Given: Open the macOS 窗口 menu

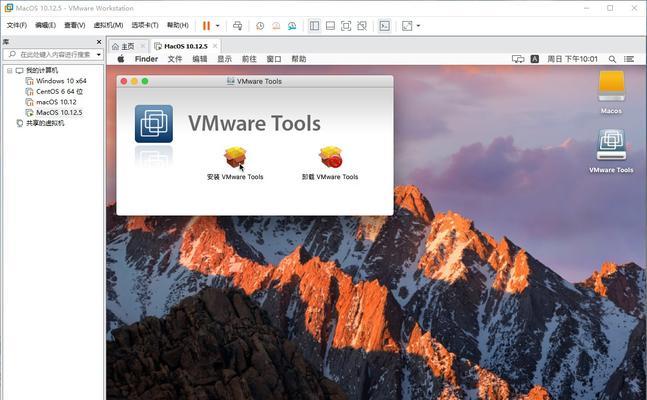Looking at the screenshot, I should (274, 59).
